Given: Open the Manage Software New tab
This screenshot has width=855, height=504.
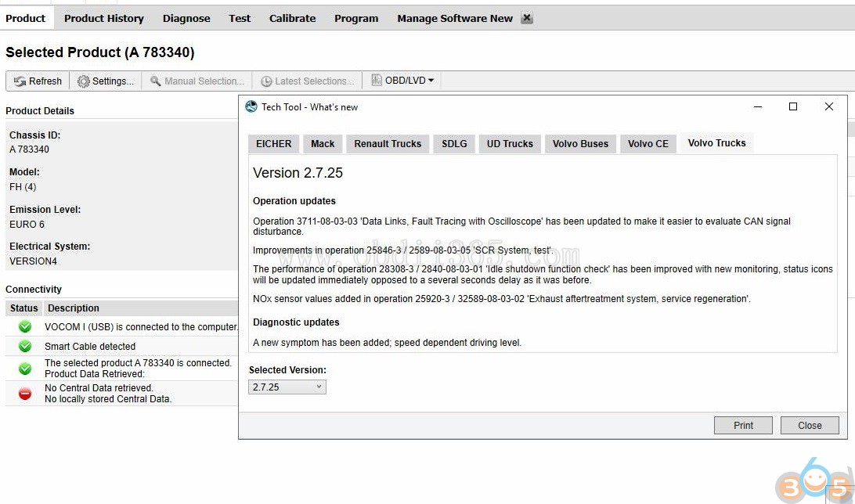Looking at the screenshot, I should tap(455, 18).
